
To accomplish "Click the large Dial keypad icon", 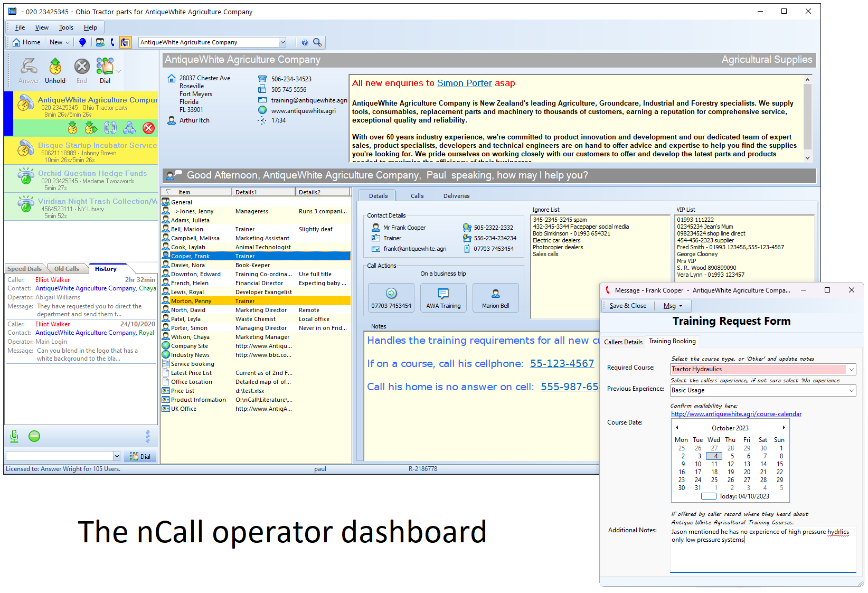I will coord(105,71).
